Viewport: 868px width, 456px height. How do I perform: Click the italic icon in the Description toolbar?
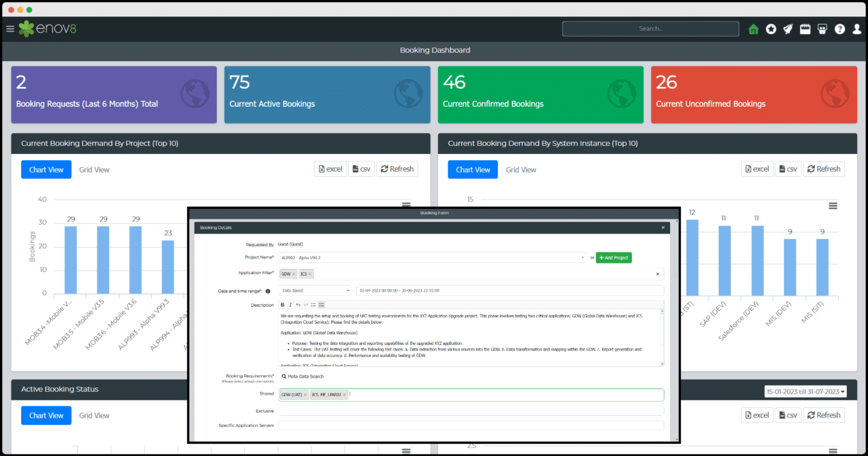[290, 305]
